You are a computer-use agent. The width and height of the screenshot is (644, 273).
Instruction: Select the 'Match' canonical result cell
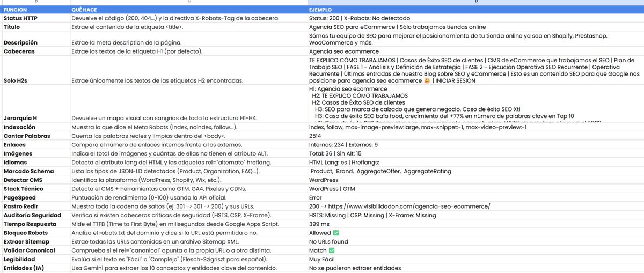[x=475, y=250]
